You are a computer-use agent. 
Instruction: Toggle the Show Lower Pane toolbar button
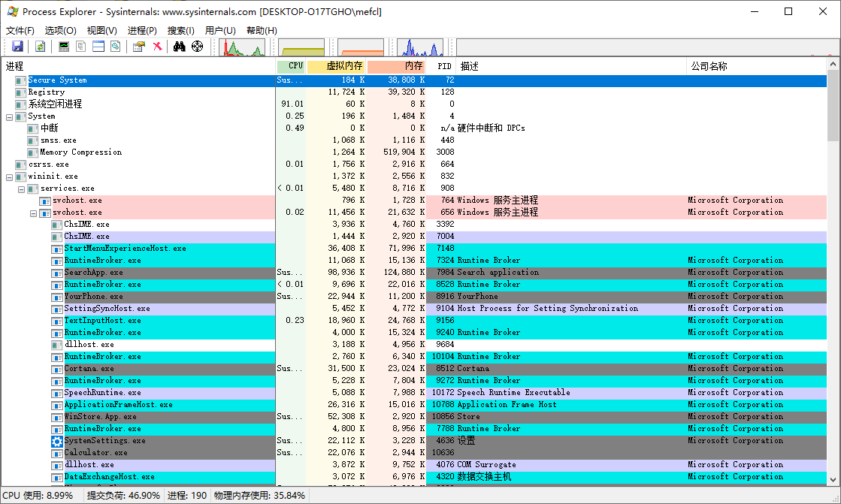98,47
